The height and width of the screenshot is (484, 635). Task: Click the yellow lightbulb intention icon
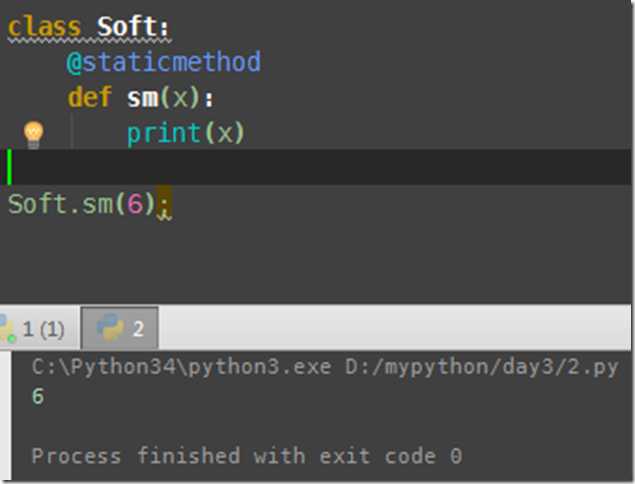[33, 133]
